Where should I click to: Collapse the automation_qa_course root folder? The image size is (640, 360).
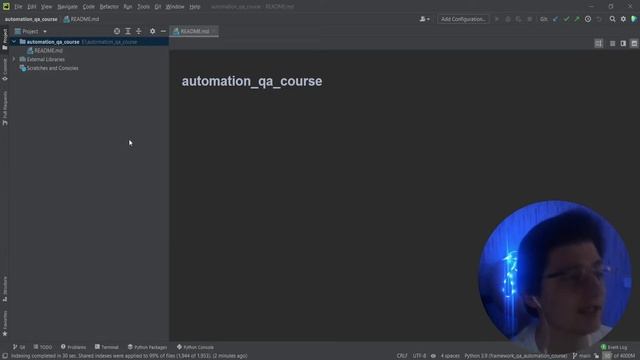click(14, 42)
